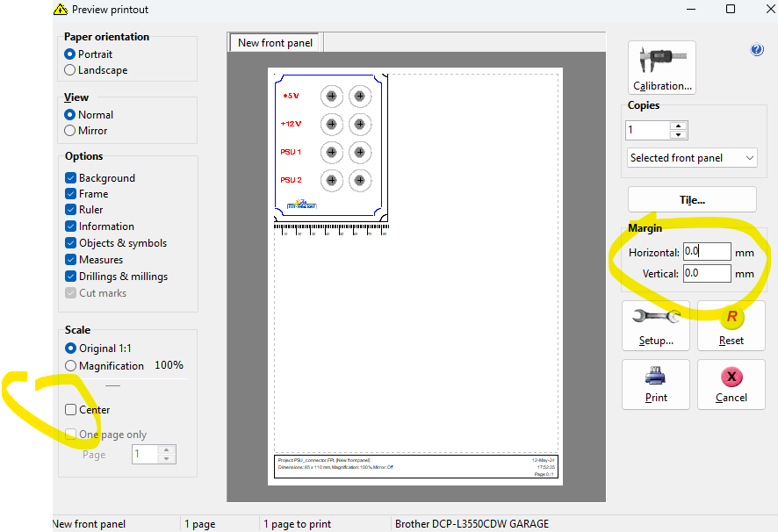Open the Selected front panel dropdown

tap(692, 158)
